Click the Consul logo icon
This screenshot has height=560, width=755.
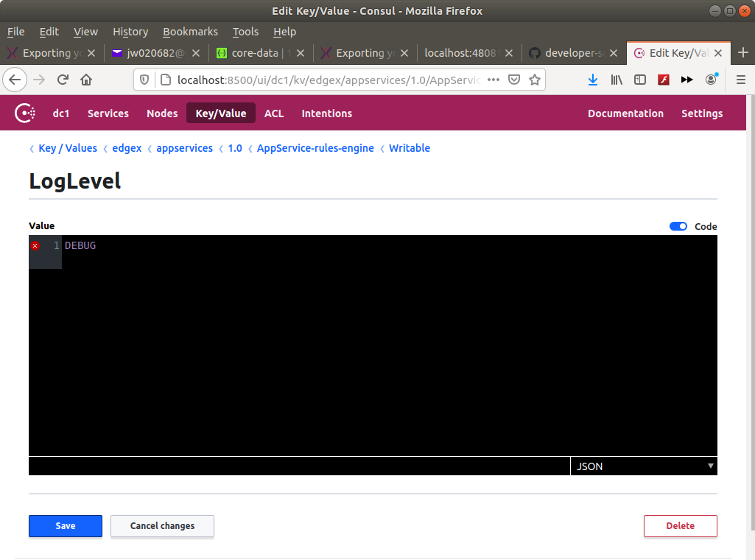(x=25, y=113)
